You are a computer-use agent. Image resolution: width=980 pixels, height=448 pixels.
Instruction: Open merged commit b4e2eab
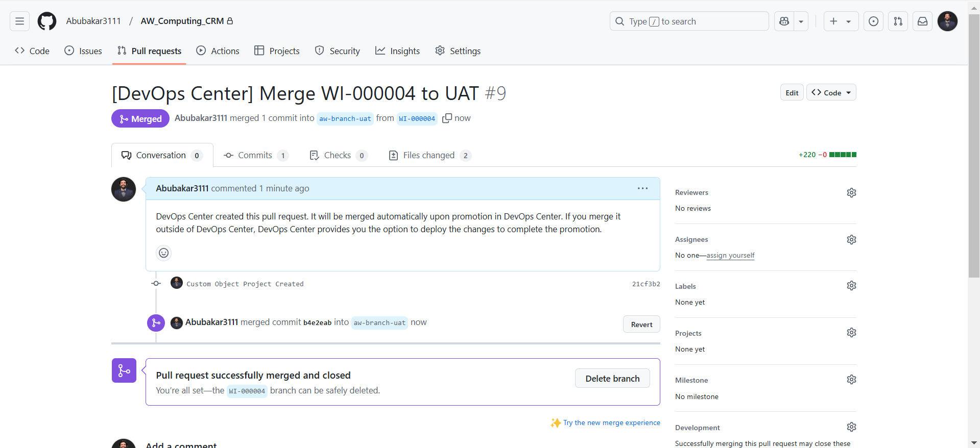(x=317, y=322)
